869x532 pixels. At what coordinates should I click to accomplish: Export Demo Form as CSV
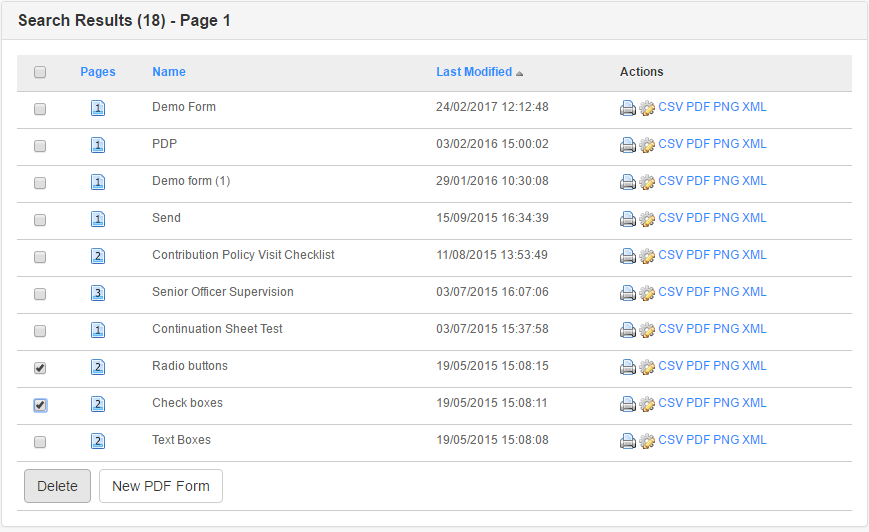click(670, 107)
